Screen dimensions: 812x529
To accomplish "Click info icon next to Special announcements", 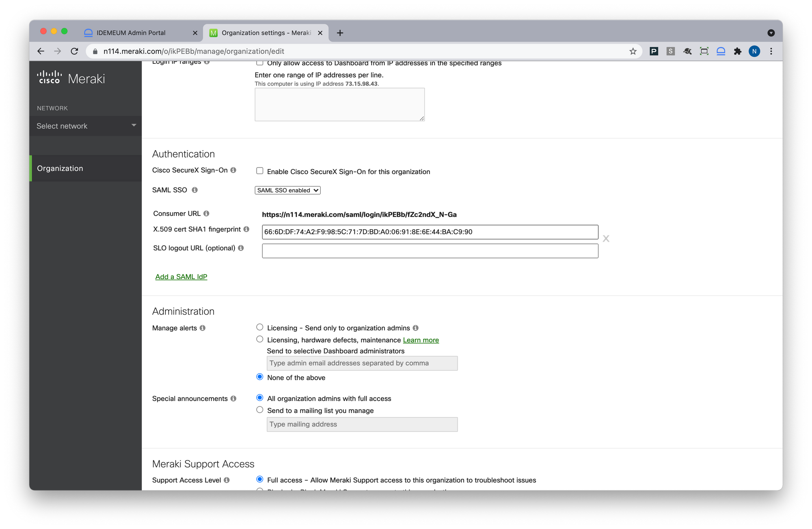I will [233, 398].
